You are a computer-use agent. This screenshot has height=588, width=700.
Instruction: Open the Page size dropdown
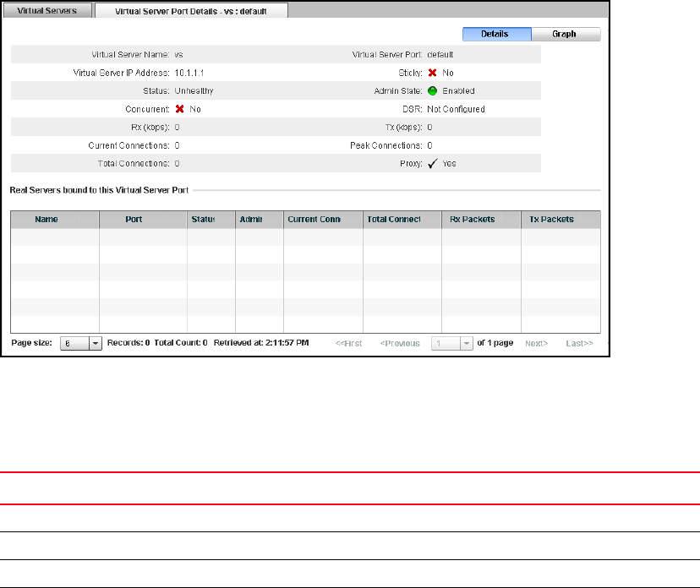(x=95, y=344)
